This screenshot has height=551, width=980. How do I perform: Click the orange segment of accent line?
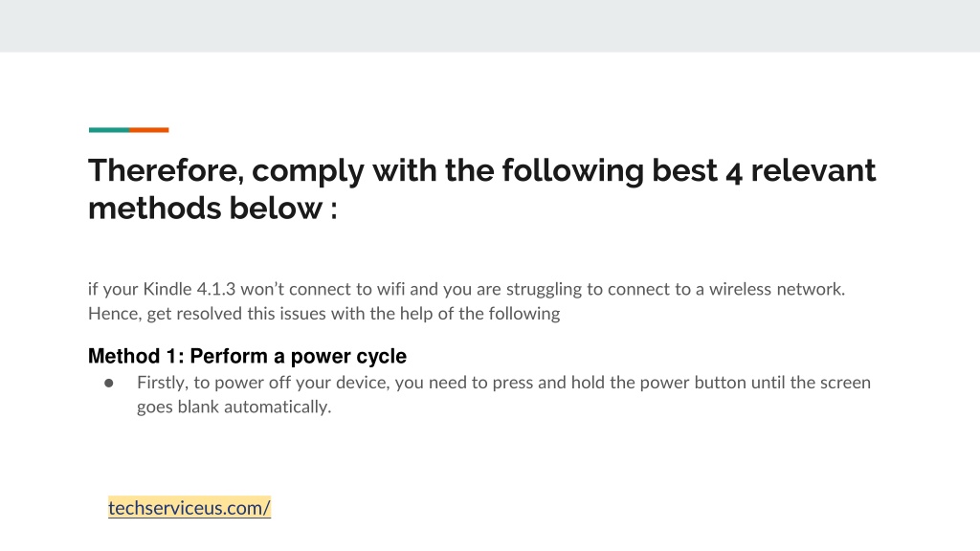pyautogui.click(x=148, y=130)
